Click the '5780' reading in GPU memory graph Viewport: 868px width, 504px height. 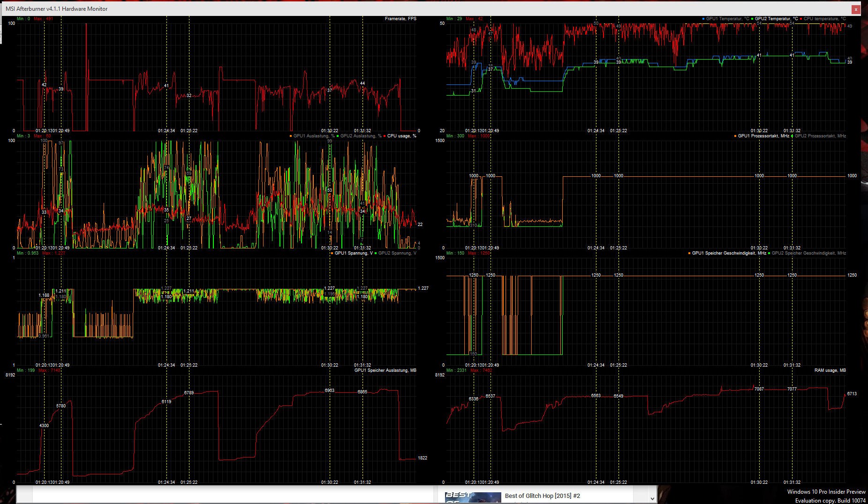pos(61,406)
